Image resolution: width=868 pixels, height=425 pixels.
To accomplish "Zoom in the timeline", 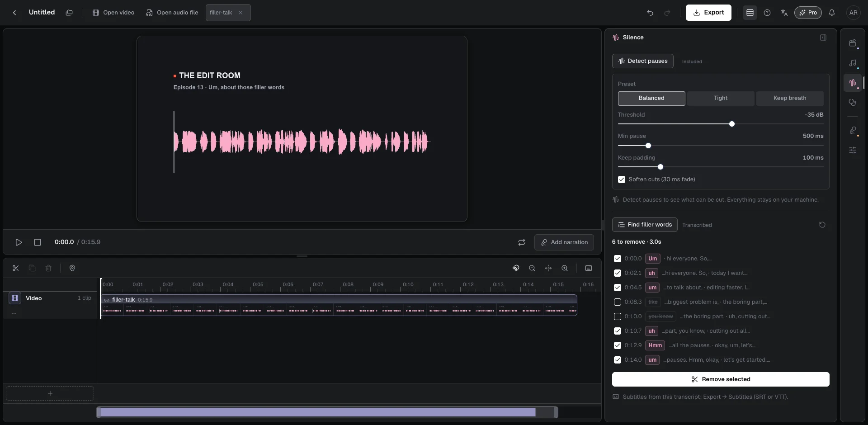I will tap(565, 268).
